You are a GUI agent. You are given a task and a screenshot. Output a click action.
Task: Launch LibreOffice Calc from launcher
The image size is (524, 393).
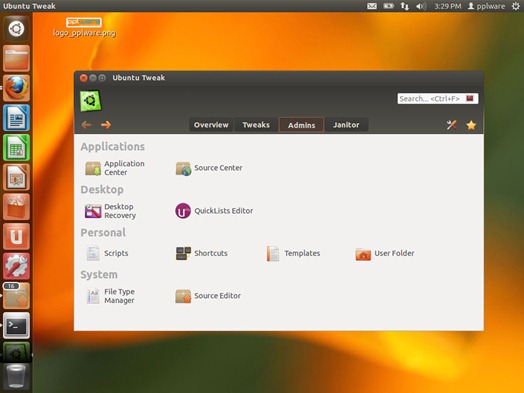pyautogui.click(x=16, y=147)
